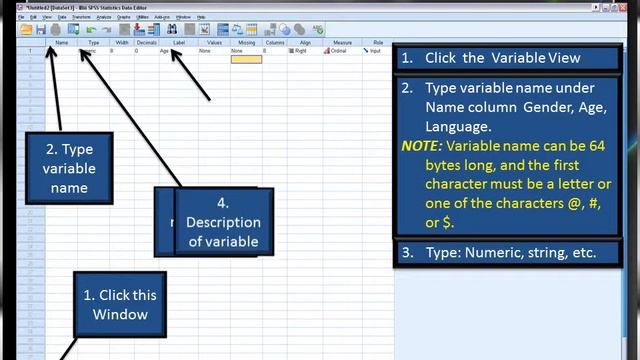
Task: Open the 'Ordinal' measure cell dropdown
Action: click(x=342, y=51)
